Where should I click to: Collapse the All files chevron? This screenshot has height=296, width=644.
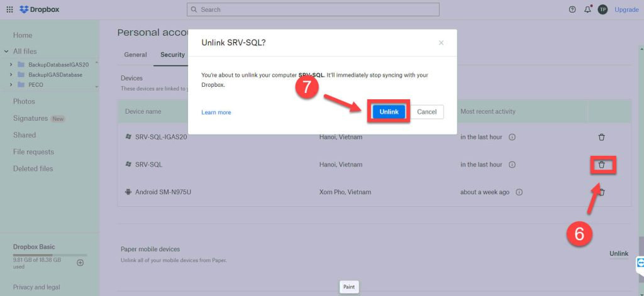6,52
